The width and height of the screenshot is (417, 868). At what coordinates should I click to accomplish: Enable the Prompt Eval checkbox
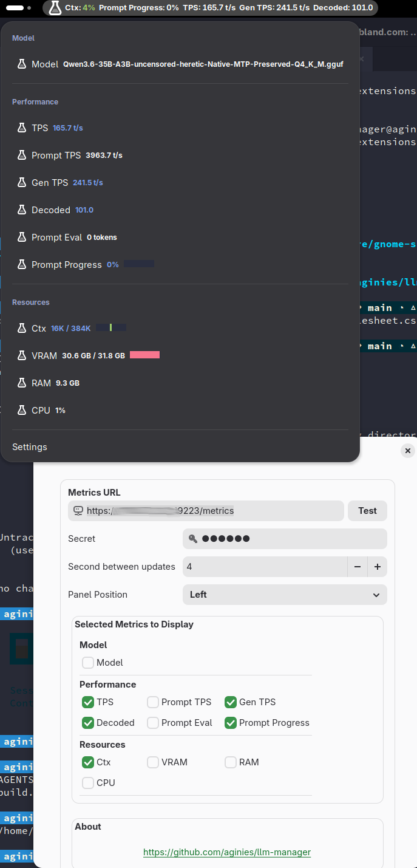[153, 723]
